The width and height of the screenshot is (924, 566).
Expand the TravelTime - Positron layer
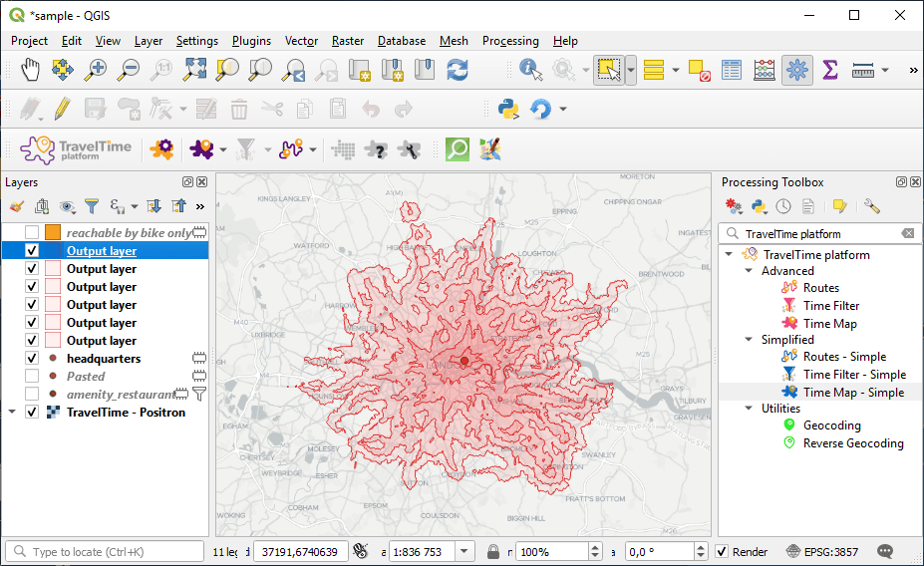12,413
